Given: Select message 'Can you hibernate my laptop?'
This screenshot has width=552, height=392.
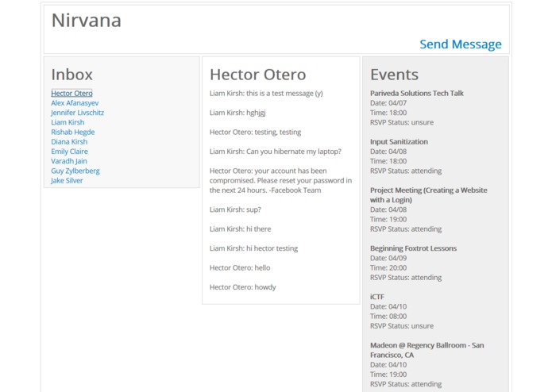Looking at the screenshot, I should [276, 152].
